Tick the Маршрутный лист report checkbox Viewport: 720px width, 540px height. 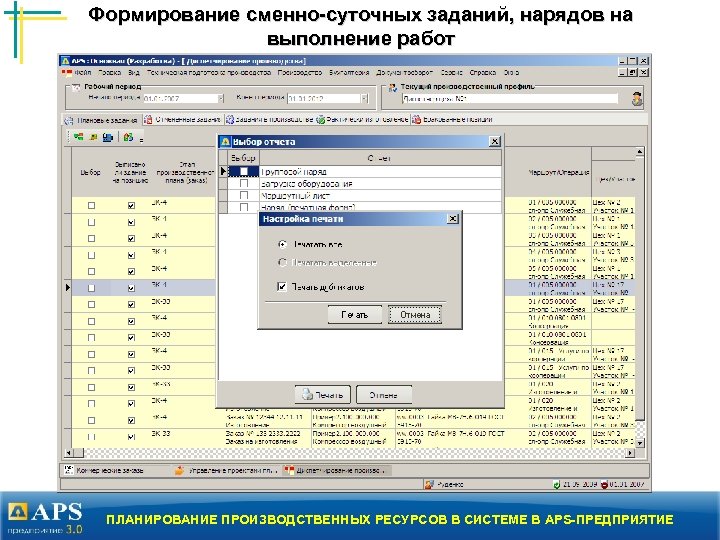pos(244,195)
